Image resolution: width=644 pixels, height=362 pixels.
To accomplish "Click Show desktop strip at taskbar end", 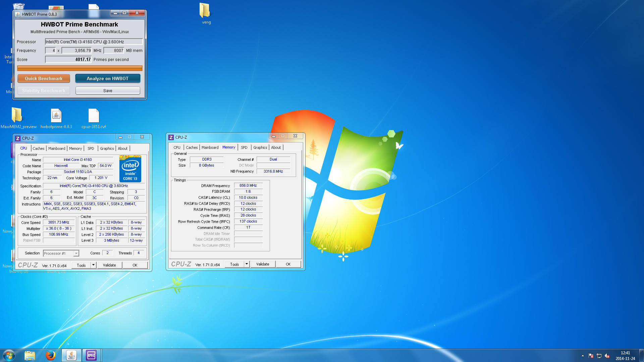I will [641, 355].
